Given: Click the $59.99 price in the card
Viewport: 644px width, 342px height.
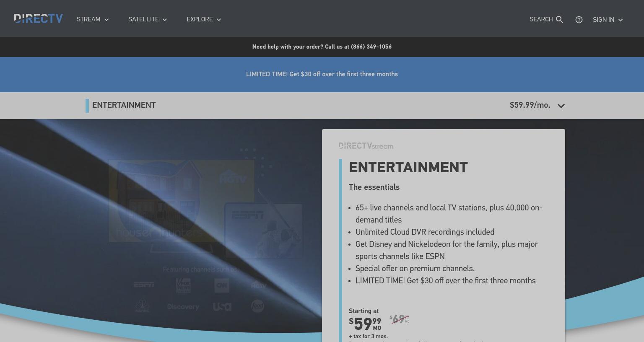Looking at the screenshot, I should pyautogui.click(x=365, y=324).
